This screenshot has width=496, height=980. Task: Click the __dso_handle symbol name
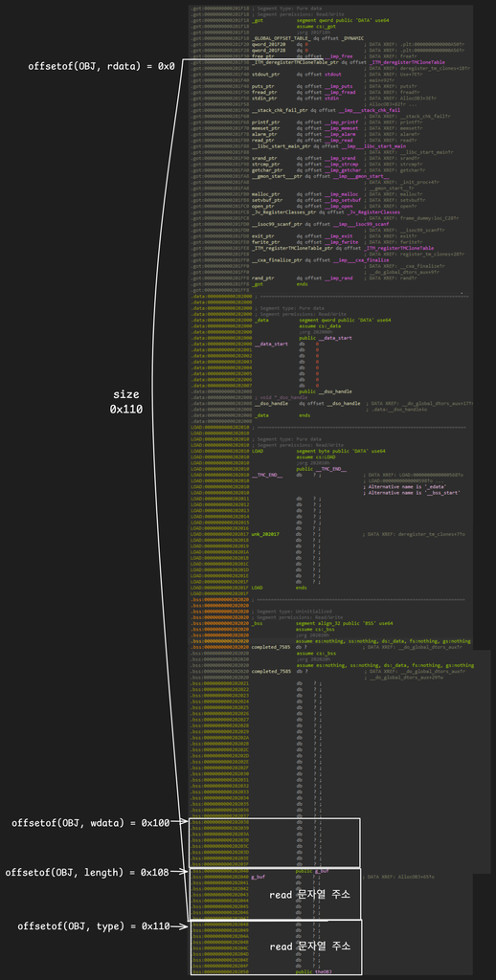270,404
